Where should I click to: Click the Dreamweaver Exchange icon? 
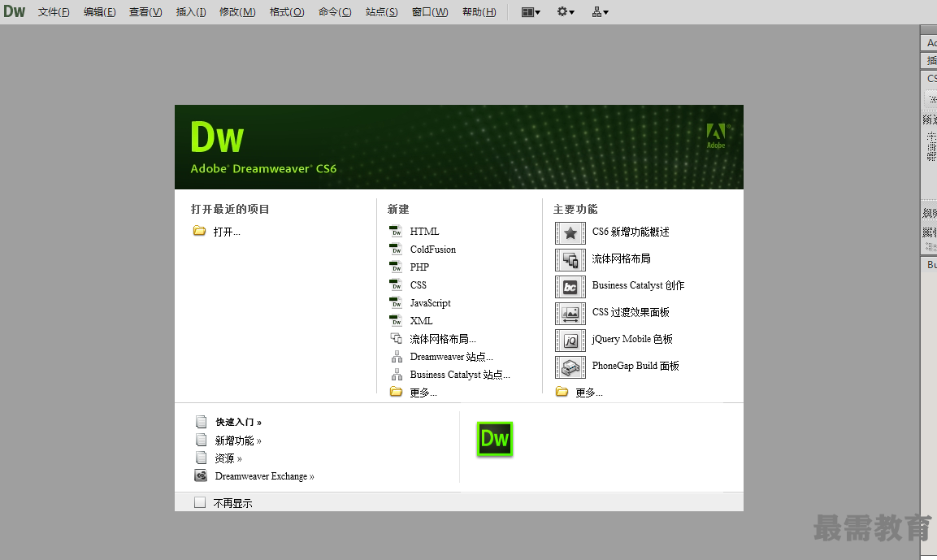point(201,475)
